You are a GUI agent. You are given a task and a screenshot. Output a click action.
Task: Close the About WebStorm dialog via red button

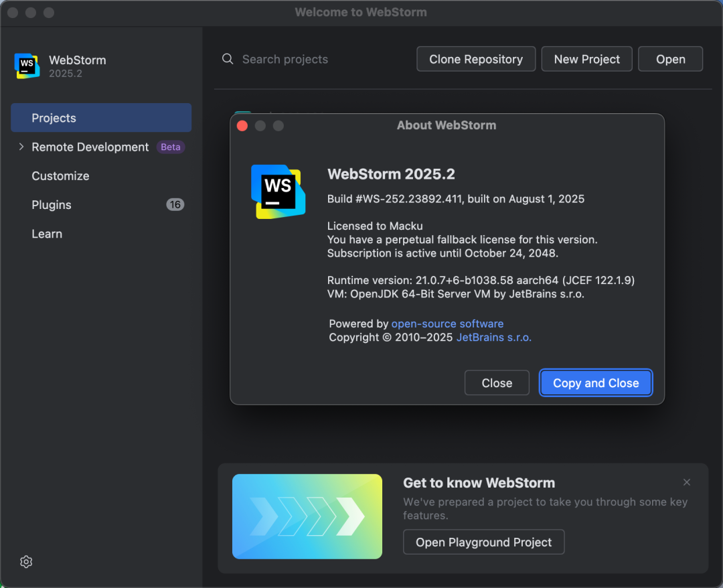click(x=242, y=126)
